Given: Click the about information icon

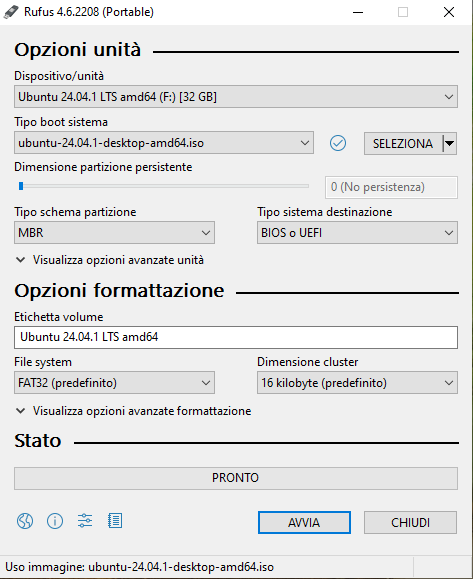Looking at the screenshot, I should pos(55,521).
